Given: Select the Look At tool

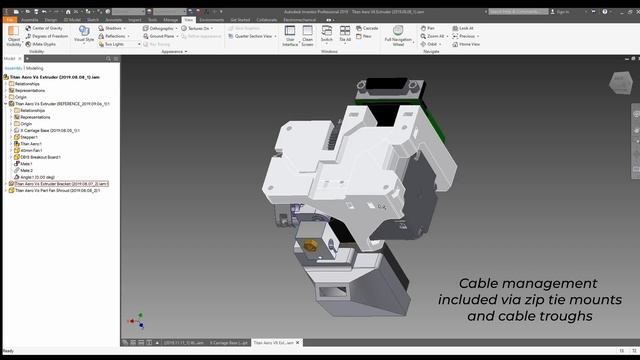Looking at the screenshot, I should (463, 28).
